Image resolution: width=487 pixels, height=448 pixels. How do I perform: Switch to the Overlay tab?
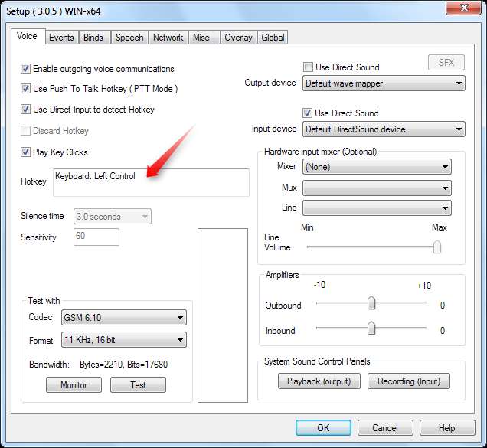coord(239,38)
